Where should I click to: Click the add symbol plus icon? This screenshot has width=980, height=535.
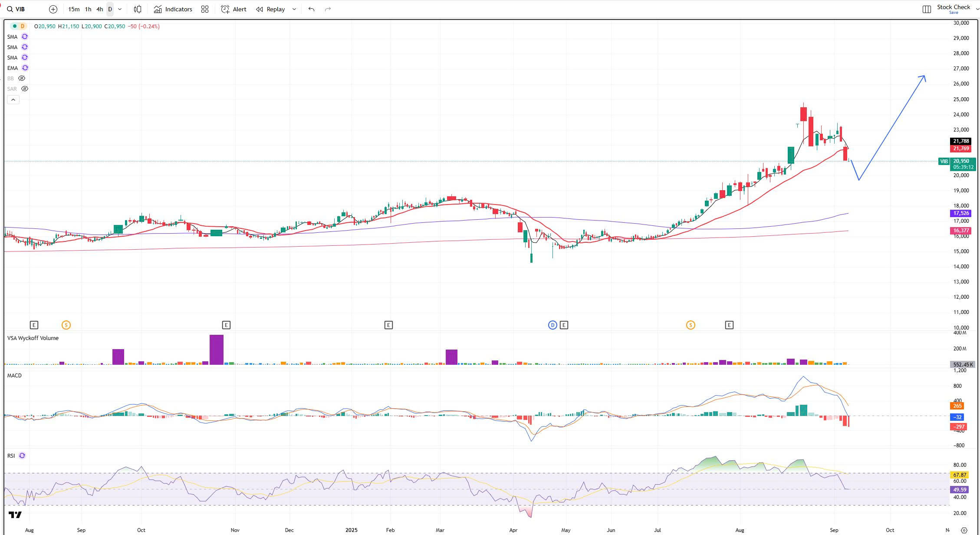[x=53, y=9]
